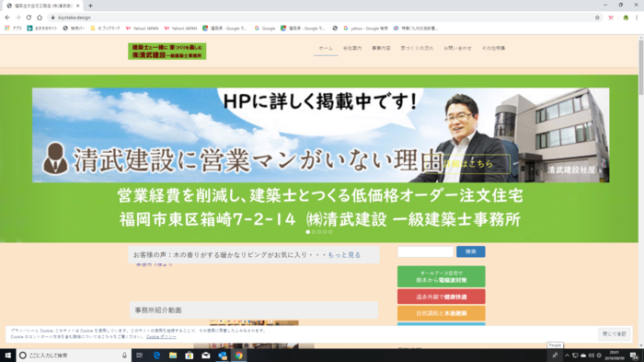
Task: Open the Chrome three-dot menu
Action: tap(637, 18)
